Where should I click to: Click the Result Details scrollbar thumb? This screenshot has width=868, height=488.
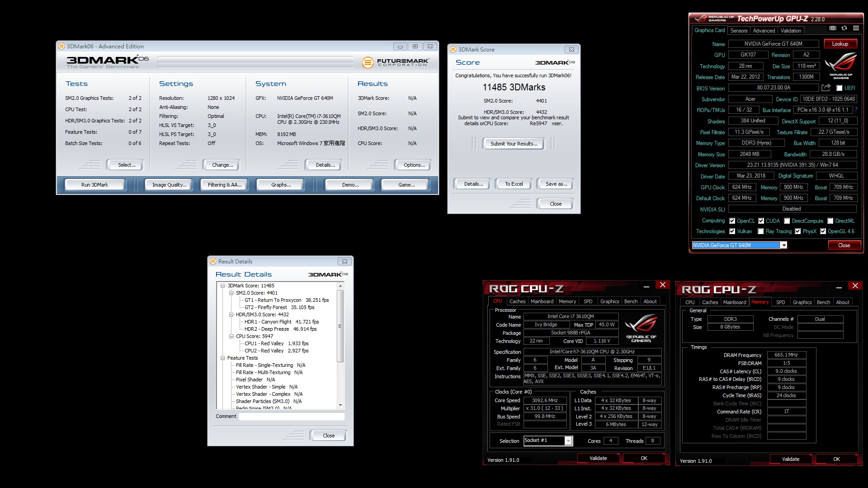(340, 326)
